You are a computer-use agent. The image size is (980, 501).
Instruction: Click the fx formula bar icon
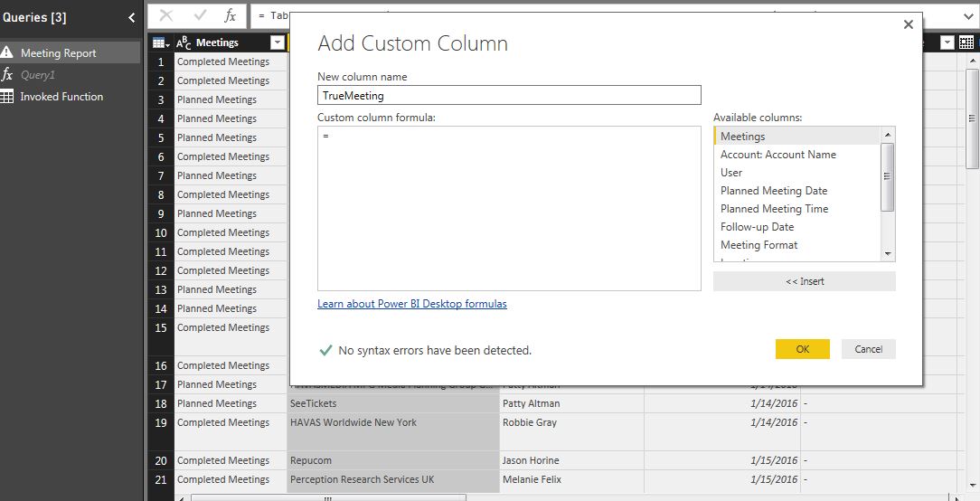[230, 15]
